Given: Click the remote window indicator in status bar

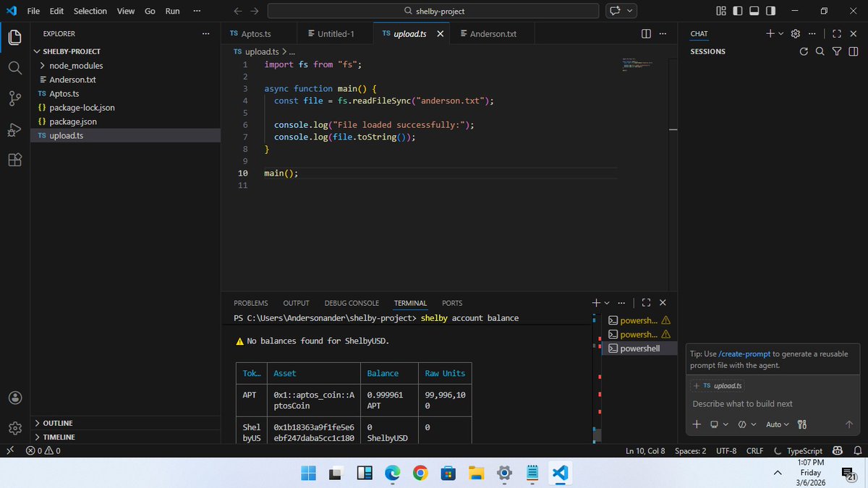Looking at the screenshot, I should pos(9,450).
